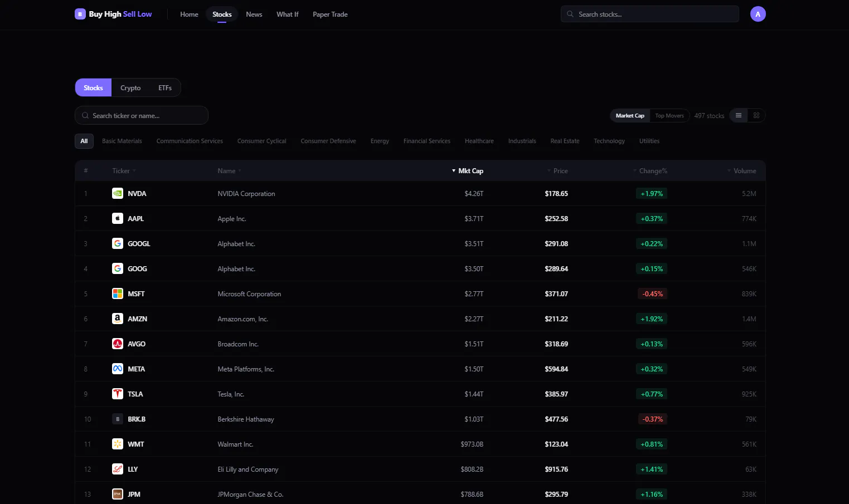Image resolution: width=849 pixels, height=504 pixels.
Task: Click the Google logo icon for GOOGL
Action: click(x=118, y=243)
